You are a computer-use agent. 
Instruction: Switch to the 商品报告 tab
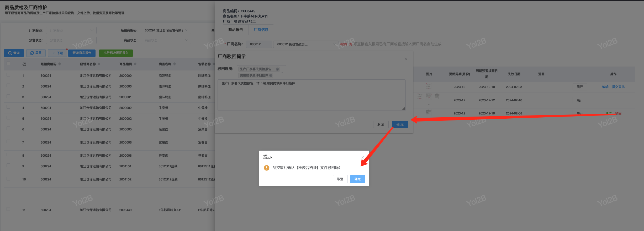[236, 30]
